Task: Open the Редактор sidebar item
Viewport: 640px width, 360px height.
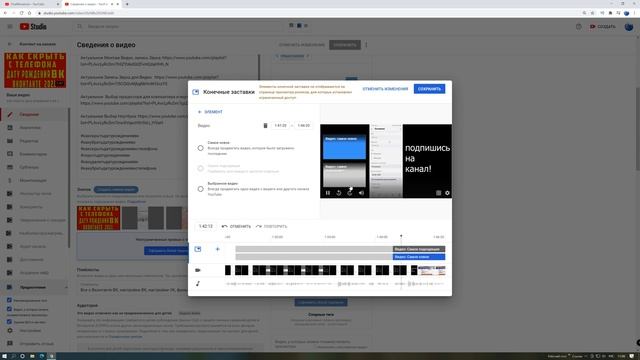Action: pos(29,141)
